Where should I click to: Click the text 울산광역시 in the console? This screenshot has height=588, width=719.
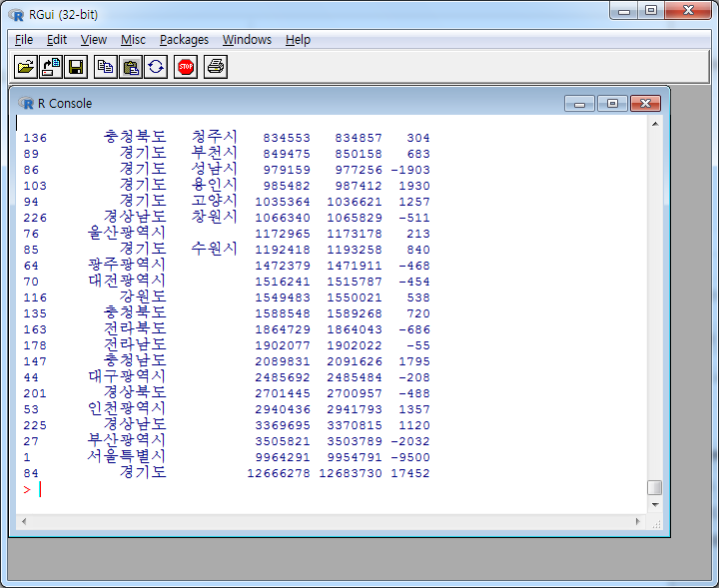[127, 233]
